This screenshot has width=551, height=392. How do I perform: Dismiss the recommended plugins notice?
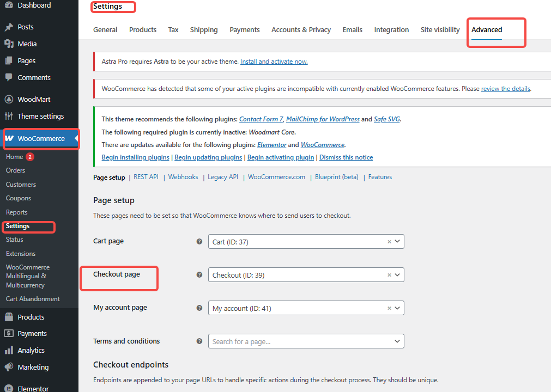click(346, 157)
